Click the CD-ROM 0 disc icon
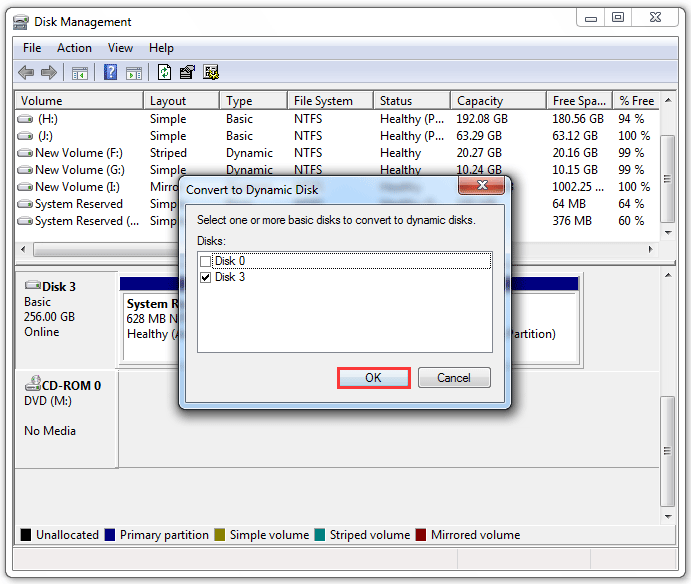The width and height of the screenshot is (691, 584). 33,383
